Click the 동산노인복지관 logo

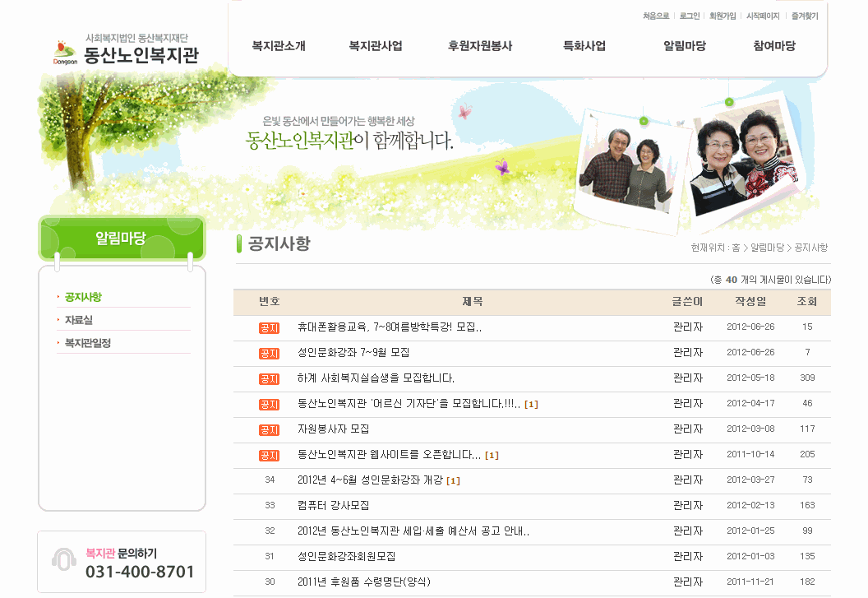click(x=127, y=50)
